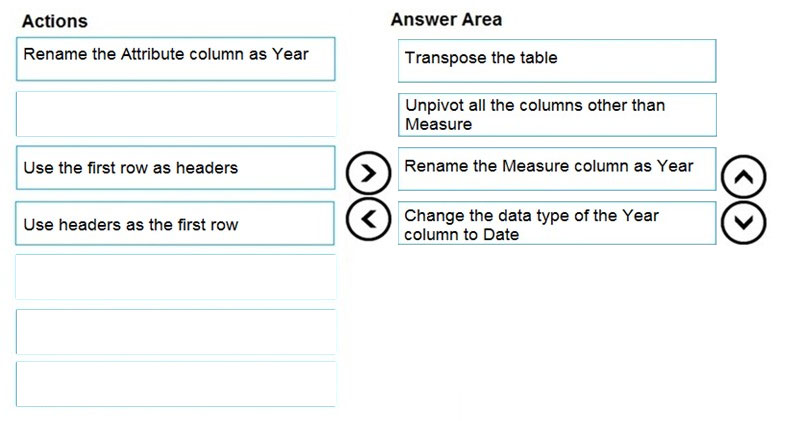Click the 'Answer Area' heading
Screen dimensions: 787x421
coord(446,19)
